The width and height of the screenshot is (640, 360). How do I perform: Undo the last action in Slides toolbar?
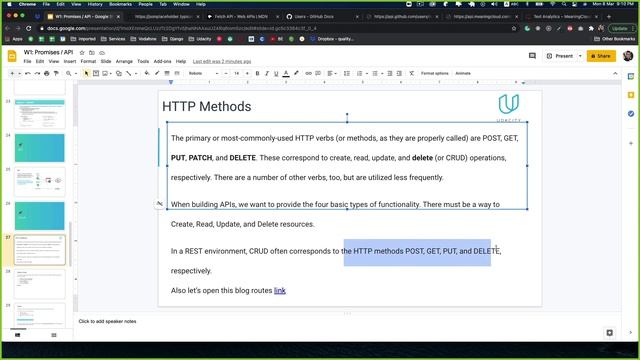pos(28,73)
